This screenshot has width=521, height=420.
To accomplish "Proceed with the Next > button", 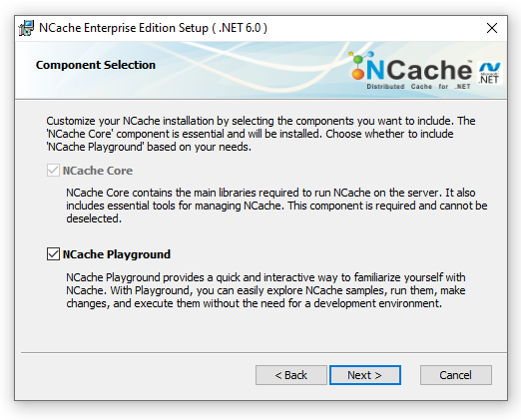I will 365,375.
